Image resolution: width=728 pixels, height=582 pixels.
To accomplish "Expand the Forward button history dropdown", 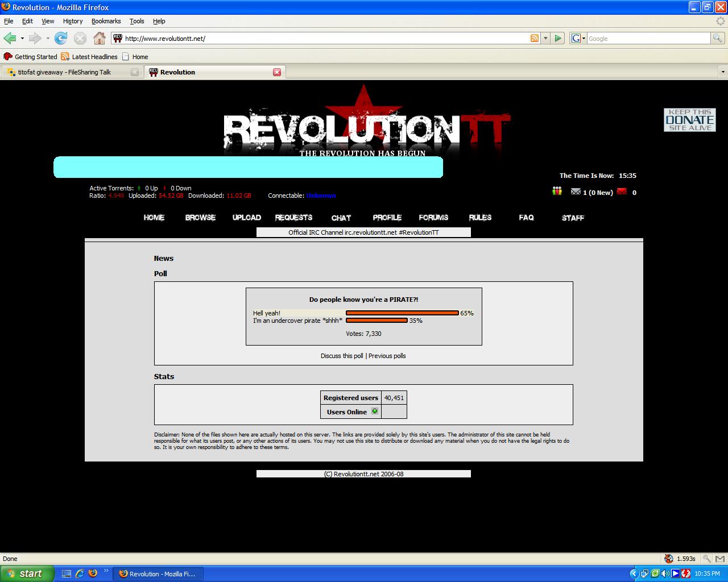I will click(x=48, y=38).
